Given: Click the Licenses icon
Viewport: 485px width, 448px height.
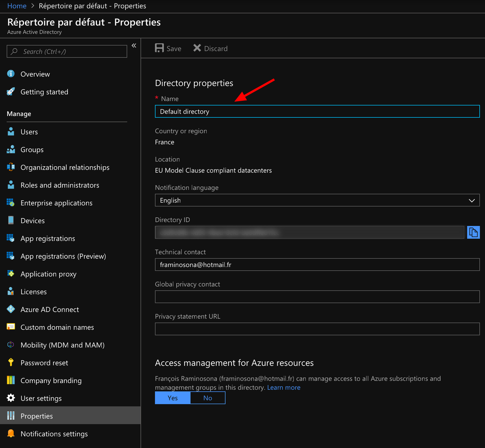Looking at the screenshot, I should coord(11,292).
